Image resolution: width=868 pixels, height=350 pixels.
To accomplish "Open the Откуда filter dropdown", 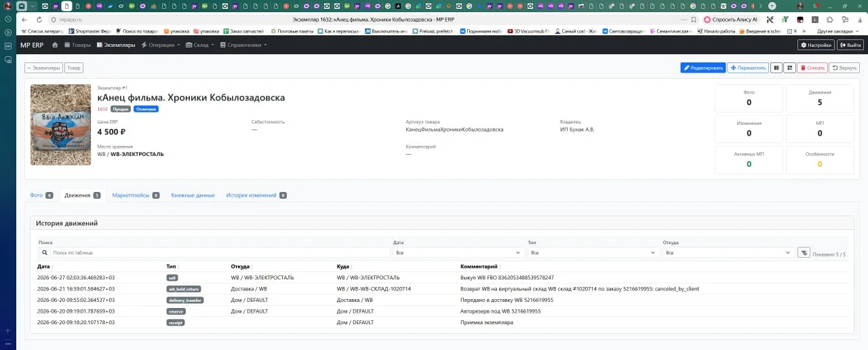I will pos(729,252).
